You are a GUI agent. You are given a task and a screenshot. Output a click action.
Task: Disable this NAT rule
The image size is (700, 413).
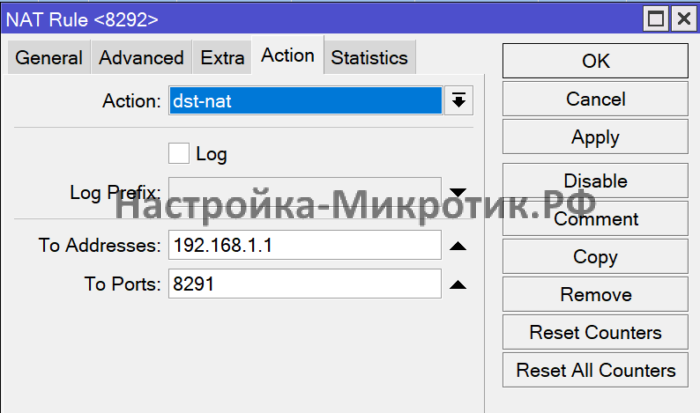pos(595,181)
